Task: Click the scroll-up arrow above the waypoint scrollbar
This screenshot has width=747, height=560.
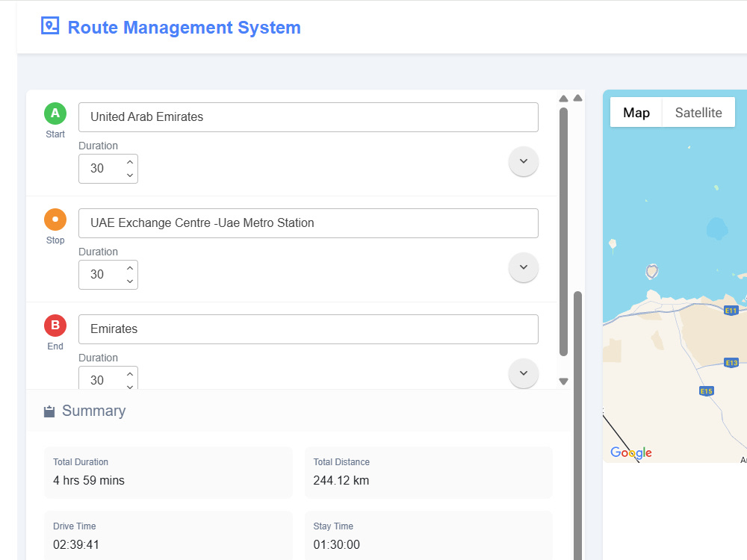Action: pos(563,98)
